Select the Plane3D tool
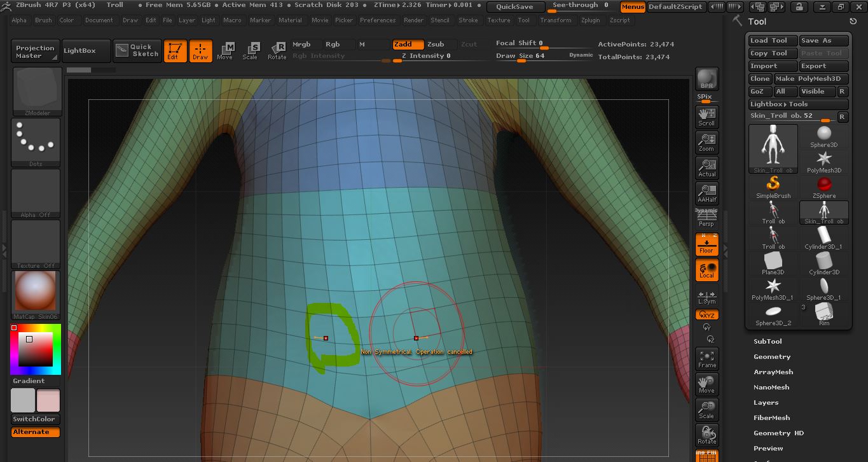 click(773, 263)
